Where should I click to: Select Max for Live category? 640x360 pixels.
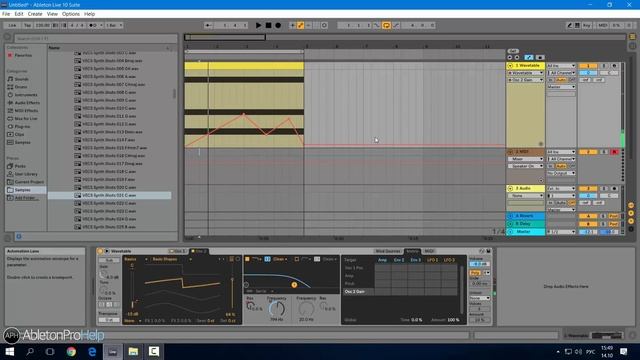26,119
